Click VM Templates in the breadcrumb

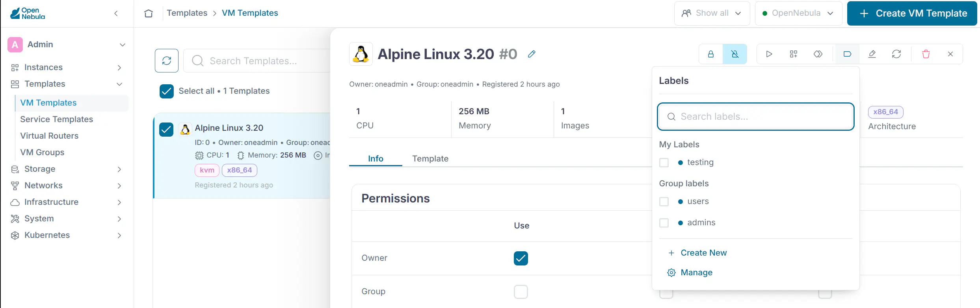coord(250,13)
